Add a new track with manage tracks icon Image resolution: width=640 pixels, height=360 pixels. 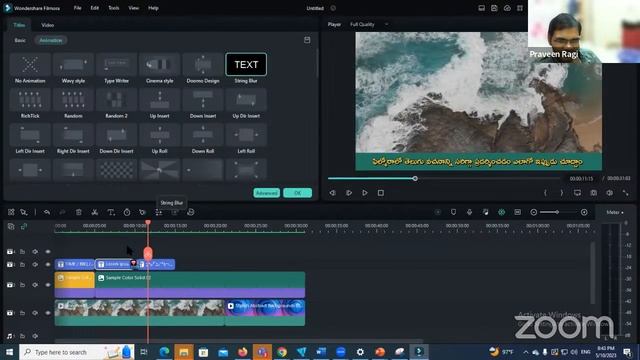[11, 227]
